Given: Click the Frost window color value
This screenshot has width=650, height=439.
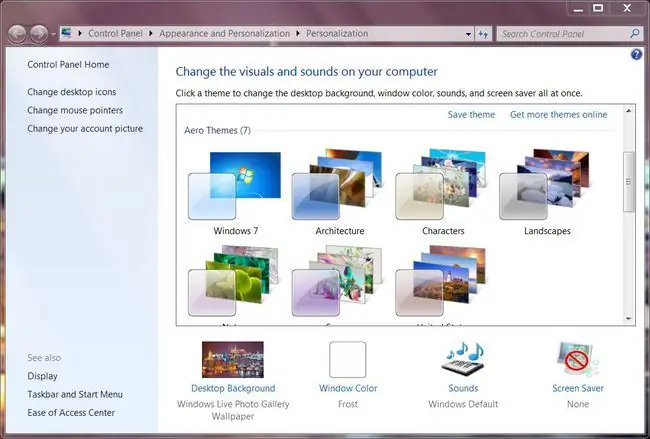Looking at the screenshot, I should click(347, 404).
